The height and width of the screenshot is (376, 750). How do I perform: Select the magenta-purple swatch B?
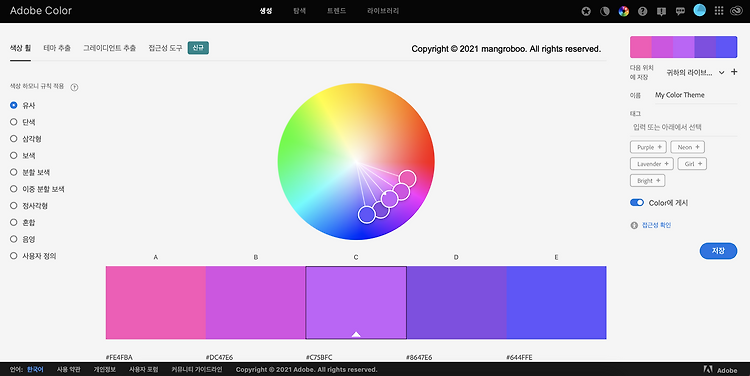[x=255, y=302]
